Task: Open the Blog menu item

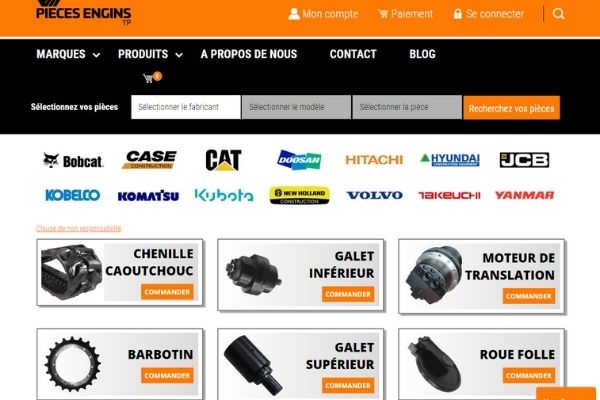Action: (422, 54)
